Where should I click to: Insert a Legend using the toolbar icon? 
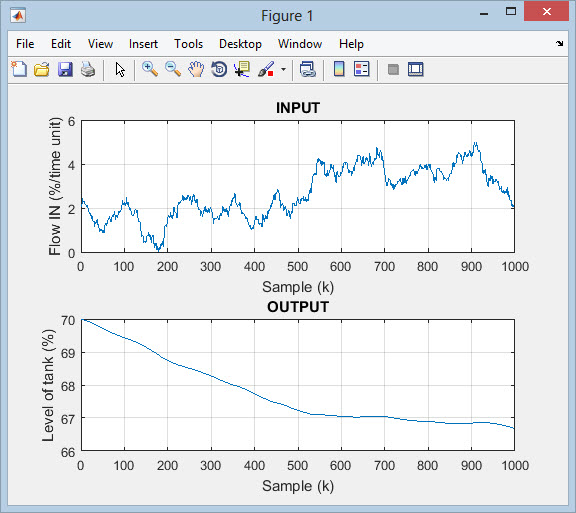coord(361,69)
